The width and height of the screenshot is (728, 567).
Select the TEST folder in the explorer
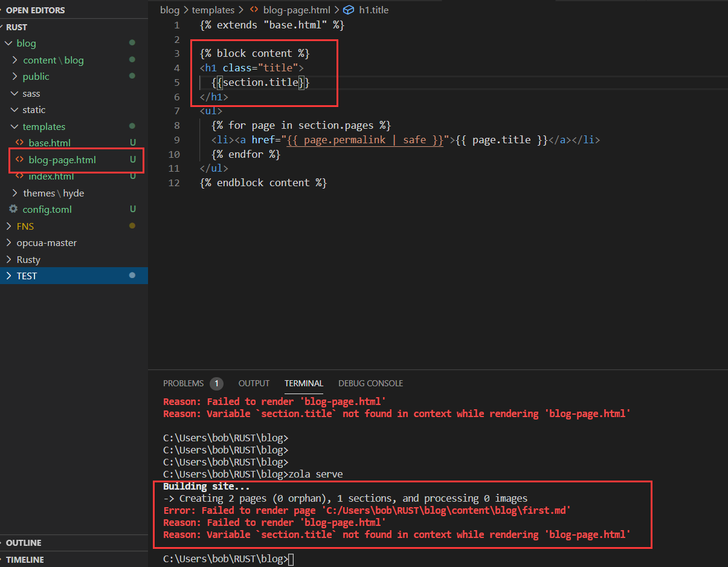27,276
